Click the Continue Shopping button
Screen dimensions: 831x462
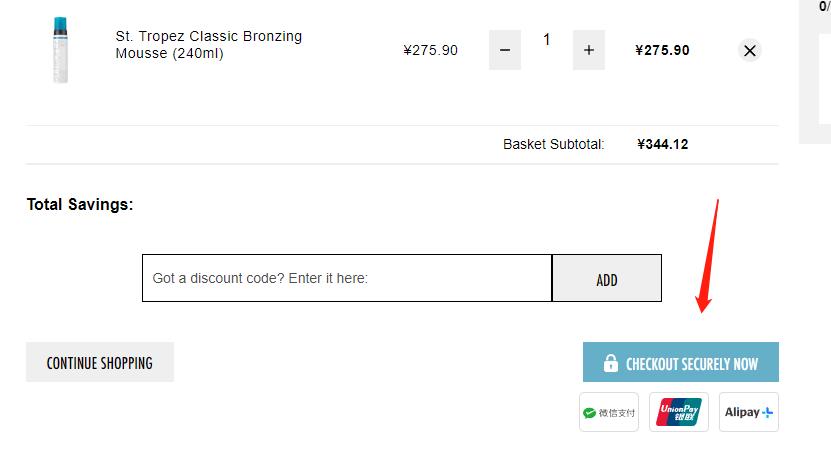[x=100, y=362]
